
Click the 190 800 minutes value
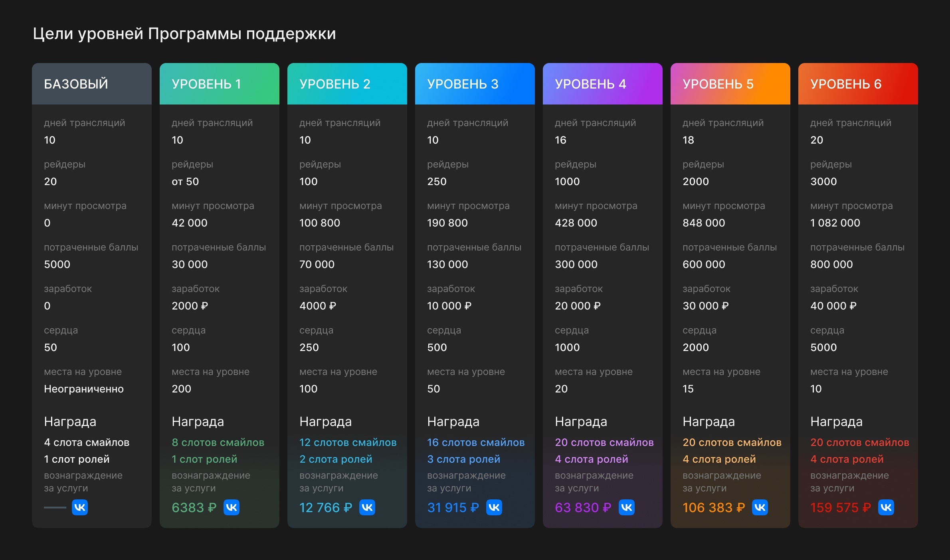447,223
